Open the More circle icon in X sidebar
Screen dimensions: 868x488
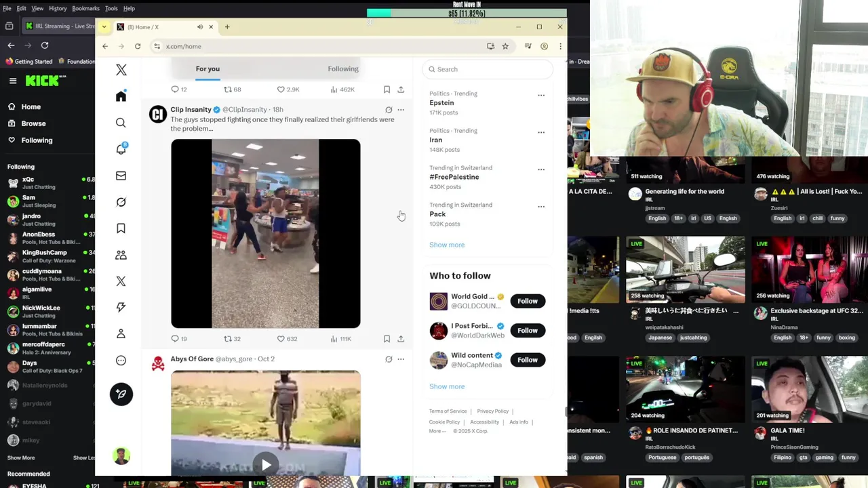(121, 361)
